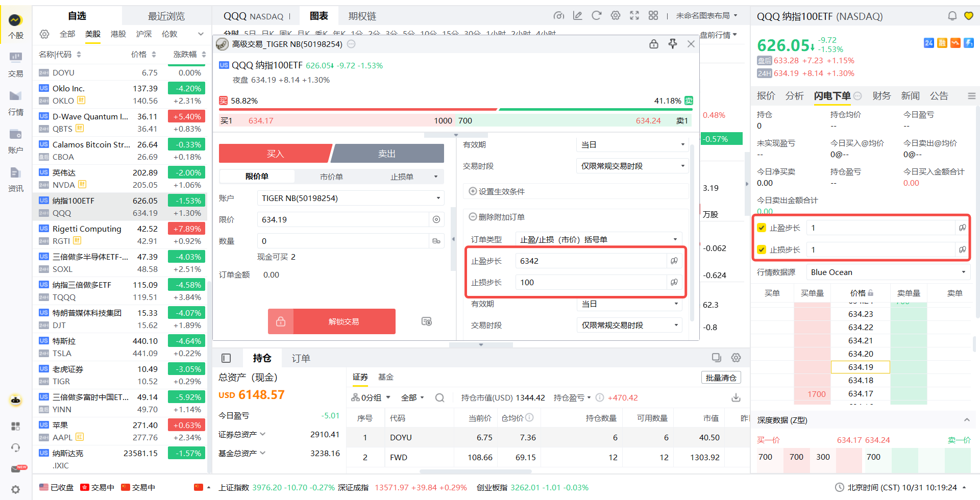Sort the watchlist by 涨跌幅
This screenshot has width=980, height=500.
(189, 54)
